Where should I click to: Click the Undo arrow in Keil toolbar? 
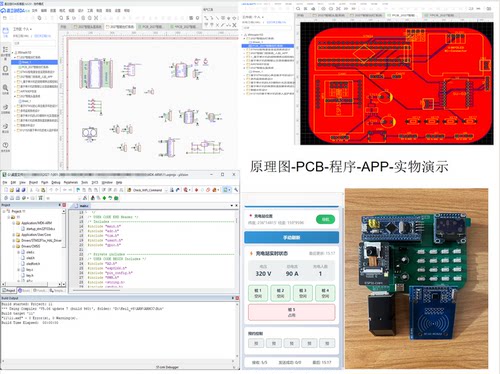[x=51, y=190]
